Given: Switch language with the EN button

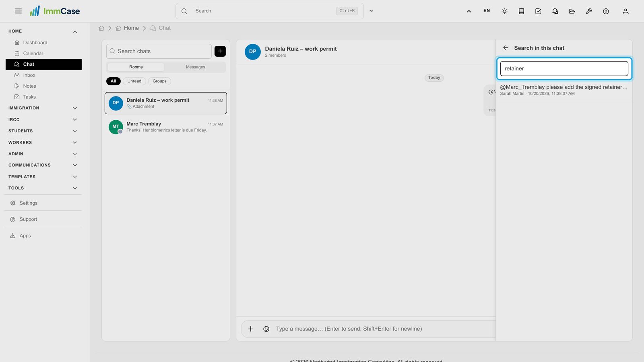Looking at the screenshot, I should coord(487,11).
